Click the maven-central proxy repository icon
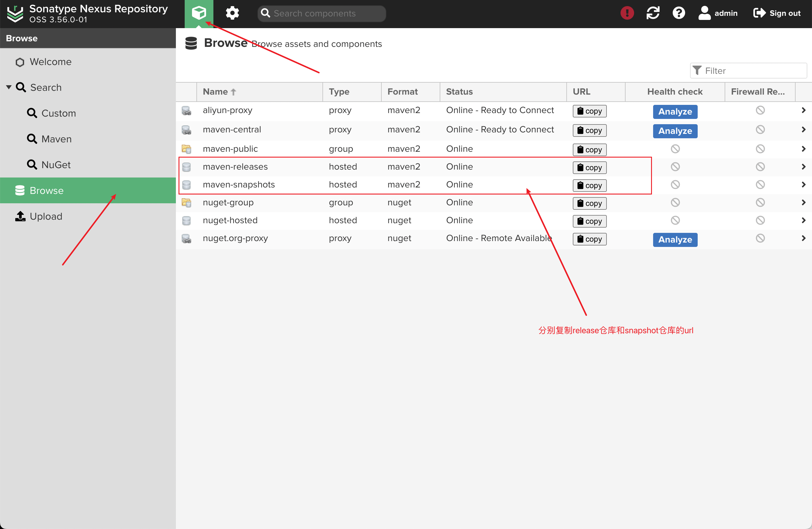Screen dimensions: 812x529 [186, 130]
